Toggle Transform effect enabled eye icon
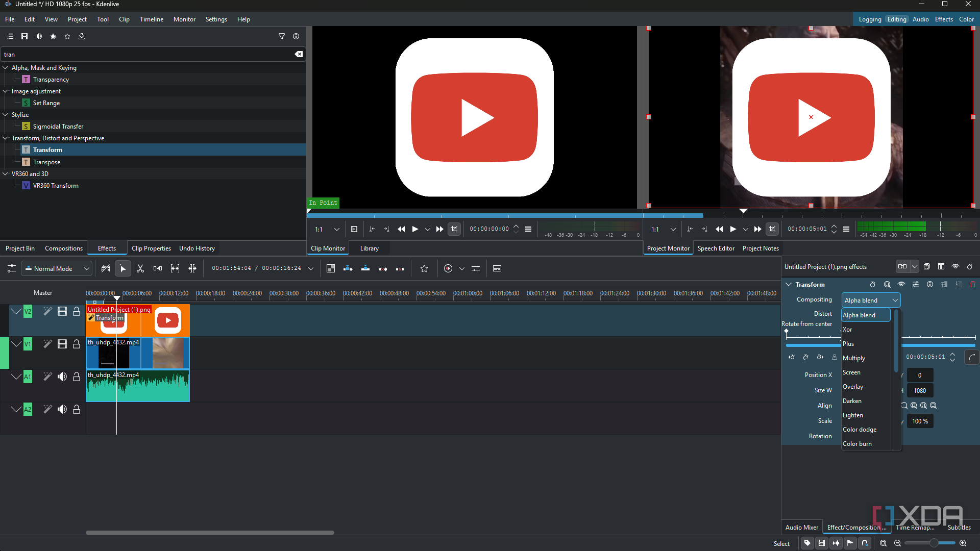 click(901, 284)
